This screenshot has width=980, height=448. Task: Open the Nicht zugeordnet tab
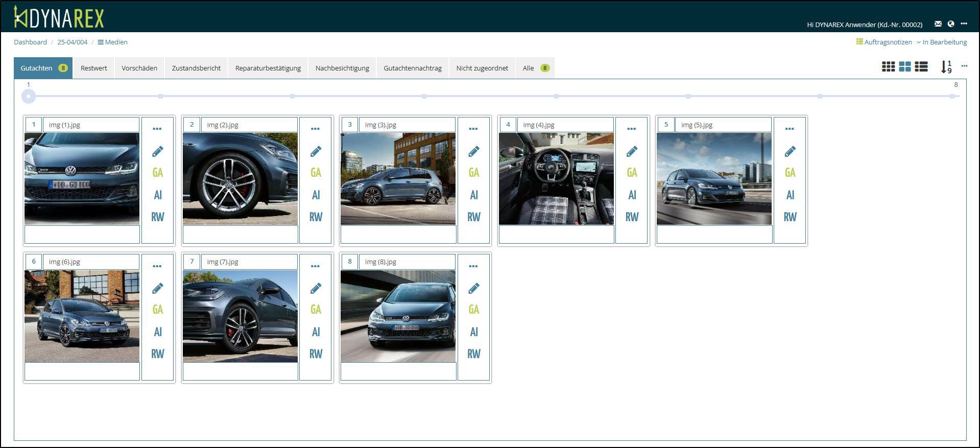482,68
